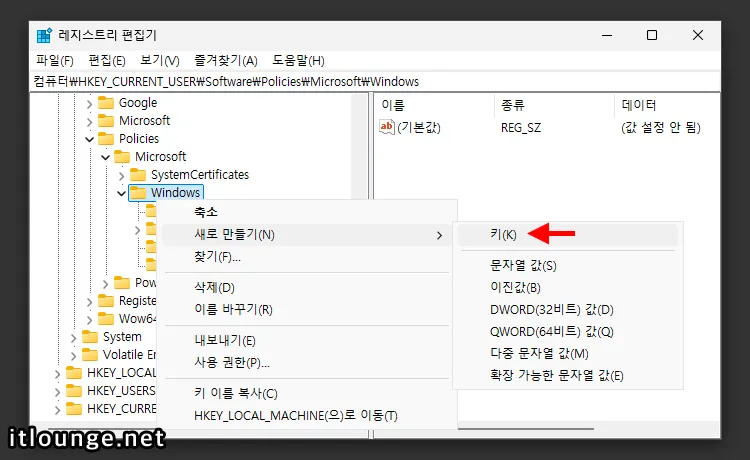Create new 이진값(B)
750x460 pixels.
[568, 287]
